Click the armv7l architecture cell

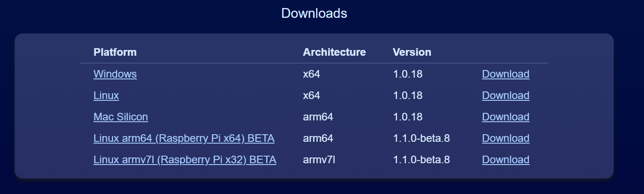click(x=319, y=160)
